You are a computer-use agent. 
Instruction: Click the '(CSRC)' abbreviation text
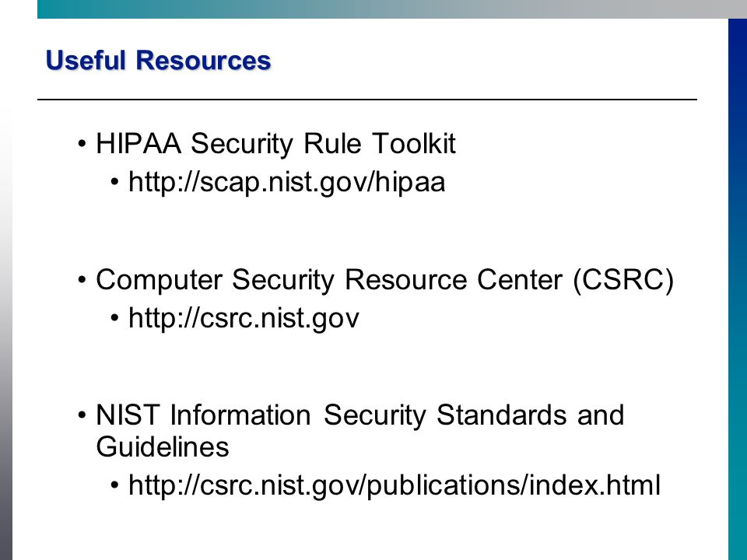(x=623, y=279)
